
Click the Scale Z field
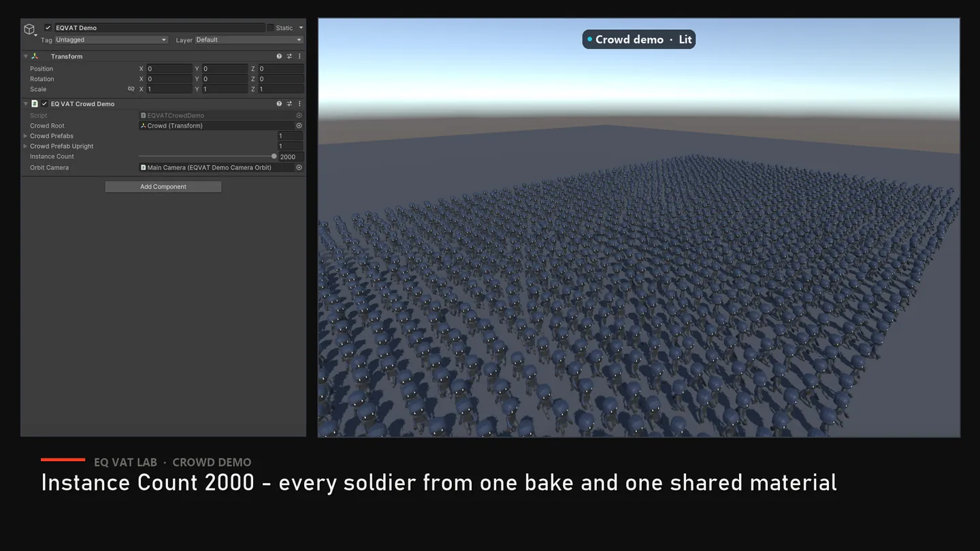(280, 89)
